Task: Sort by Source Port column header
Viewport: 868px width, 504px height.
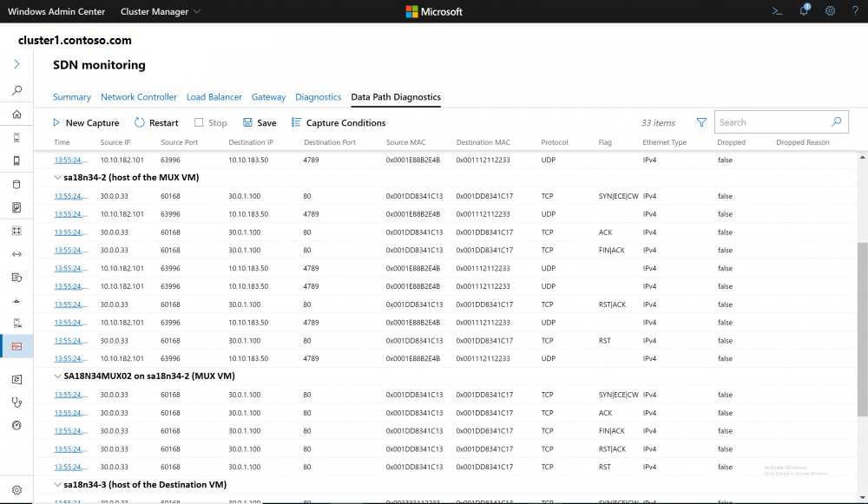Action: click(x=180, y=142)
